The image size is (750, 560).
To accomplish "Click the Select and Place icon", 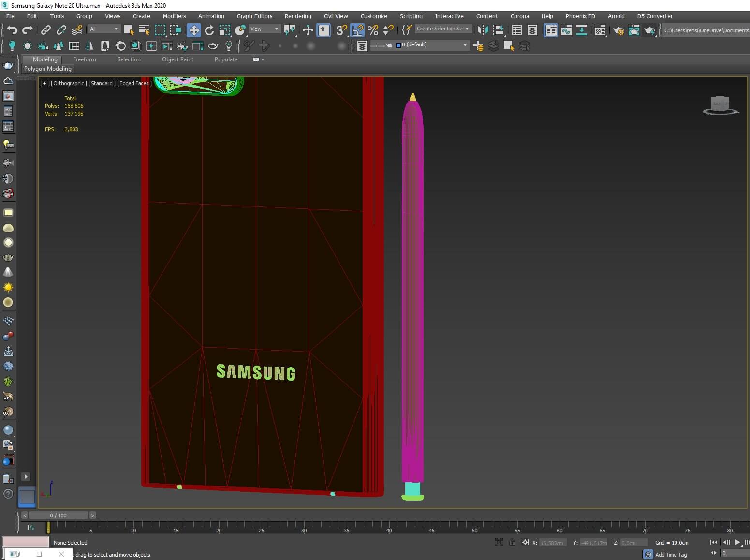I will [240, 30].
